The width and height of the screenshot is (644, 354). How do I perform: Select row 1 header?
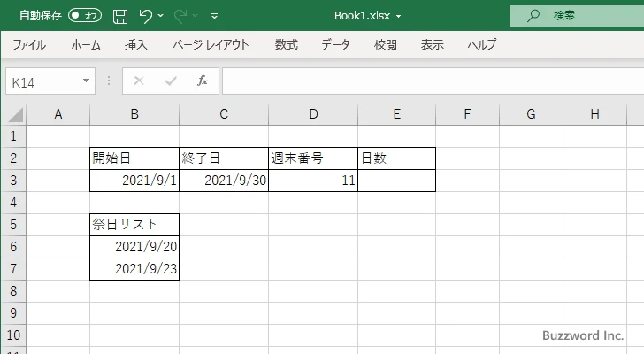[13, 136]
